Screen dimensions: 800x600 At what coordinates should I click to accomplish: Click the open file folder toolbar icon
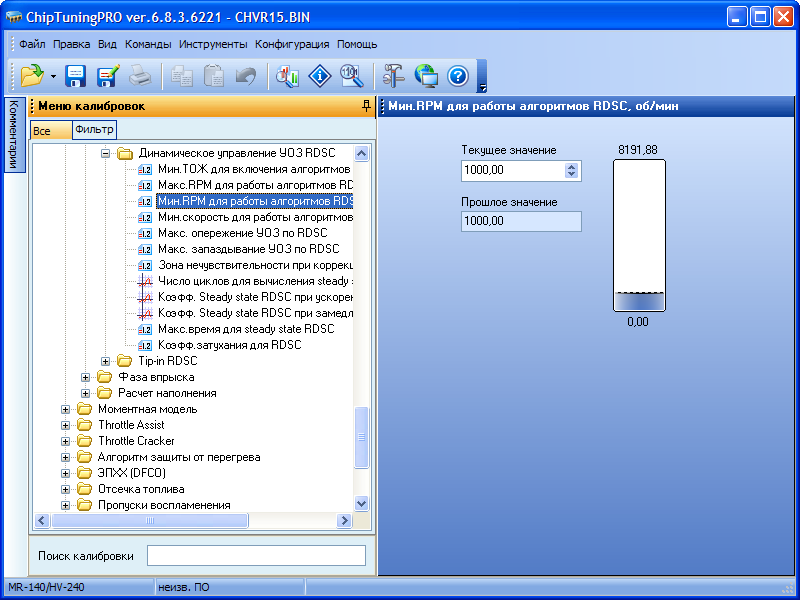click(x=30, y=75)
